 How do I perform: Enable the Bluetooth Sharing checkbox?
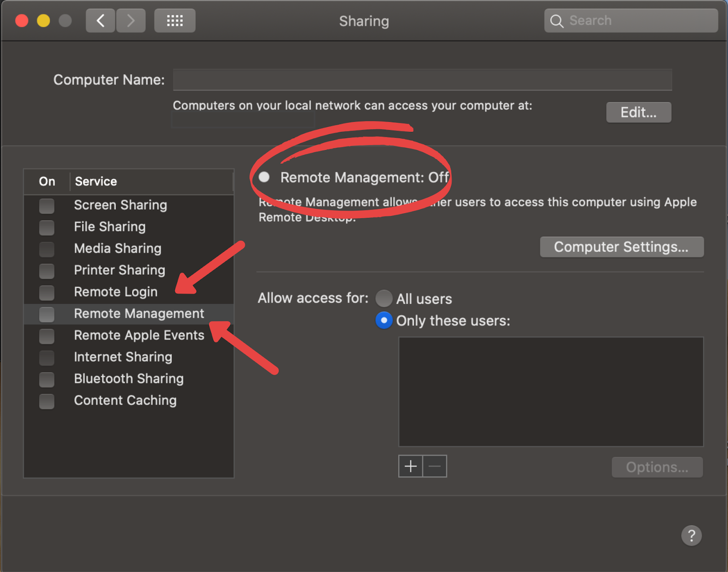[x=46, y=379]
